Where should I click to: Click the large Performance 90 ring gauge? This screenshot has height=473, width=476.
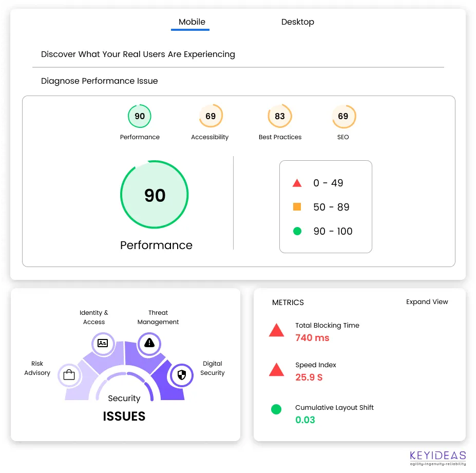click(x=154, y=195)
